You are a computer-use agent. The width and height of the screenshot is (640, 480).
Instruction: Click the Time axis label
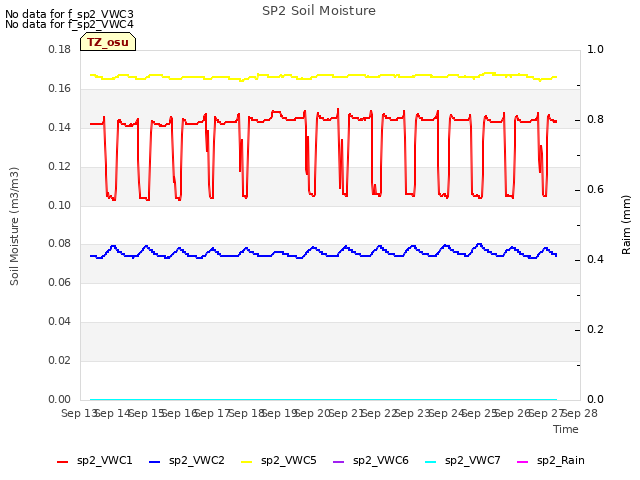566,429
